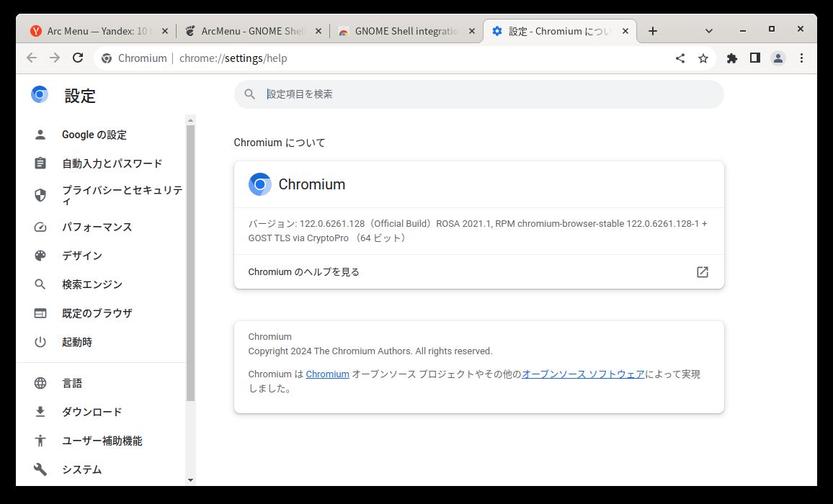The height and width of the screenshot is (504, 833).
Task: Reload the settings page
Action: point(78,58)
